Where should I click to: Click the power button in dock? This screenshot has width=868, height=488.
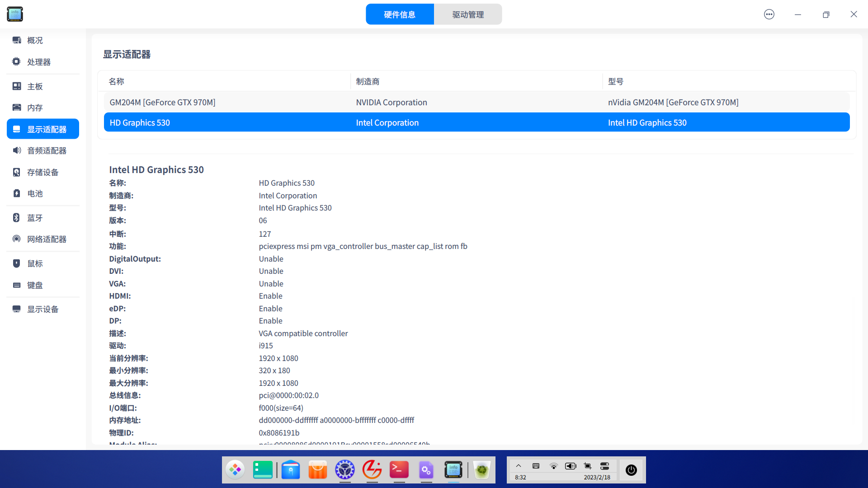(631, 470)
